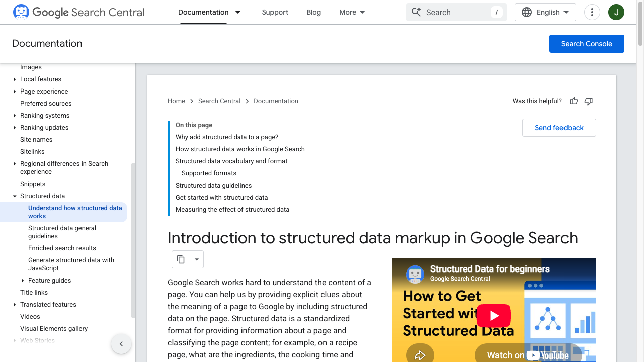Click the video share arrow icon
This screenshot has width=644, height=362.
pos(420,355)
